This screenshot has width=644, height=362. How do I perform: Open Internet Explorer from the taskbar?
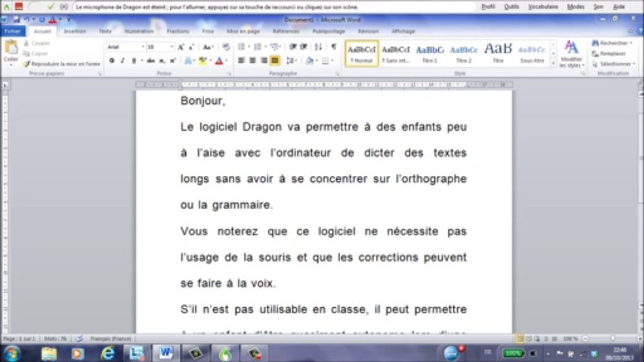pyautogui.click(x=107, y=353)
